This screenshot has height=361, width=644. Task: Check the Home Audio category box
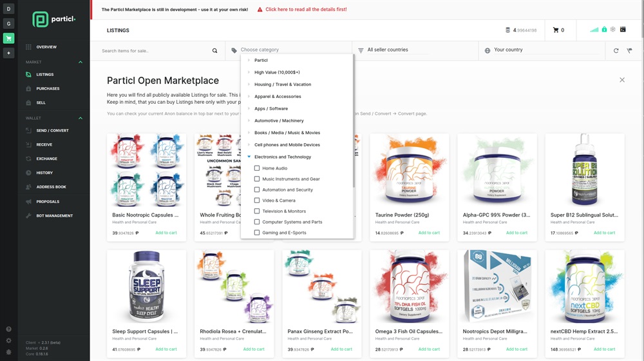tap(257, 168)
